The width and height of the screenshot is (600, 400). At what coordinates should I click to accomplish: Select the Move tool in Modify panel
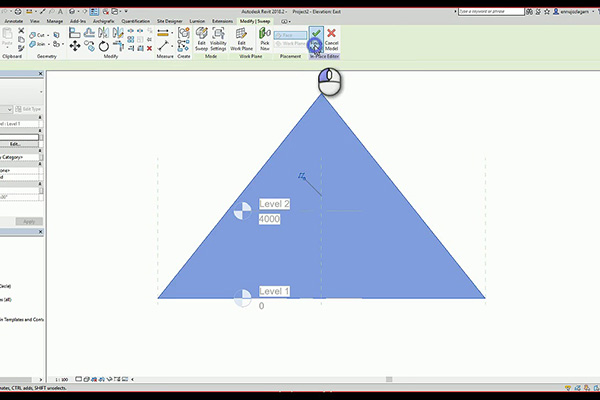coord(75,46)
